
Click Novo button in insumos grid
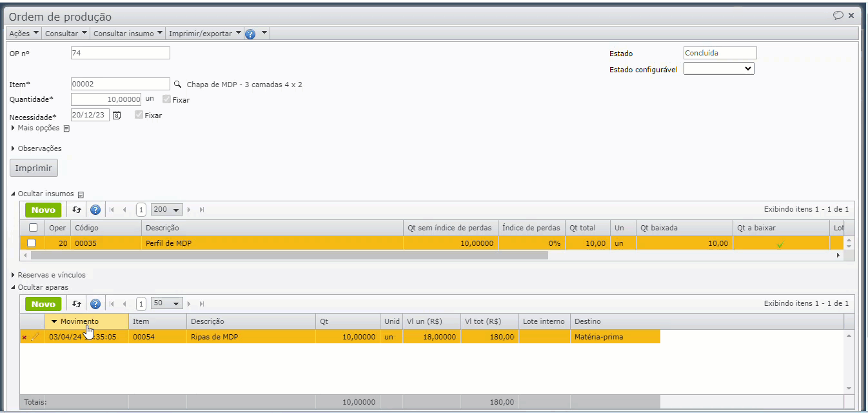pyautogui.click(x=43, y=210)
